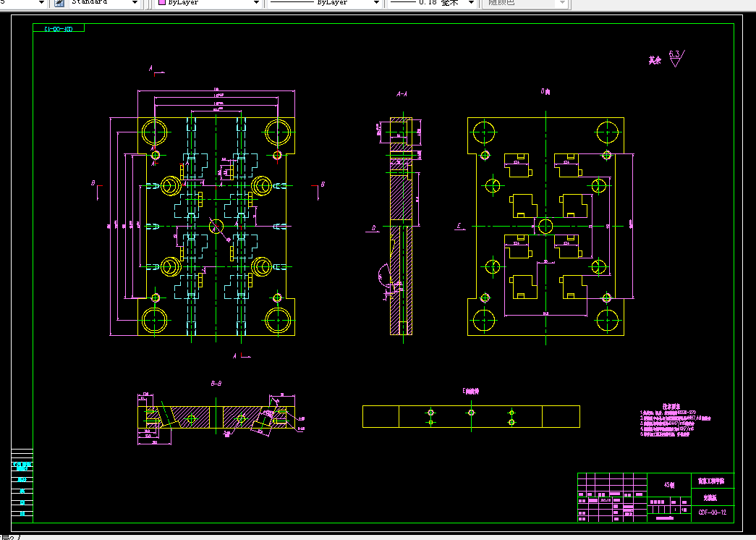Select the top-left guide hole circle in the left view
This screenshot has width=756, height=540.
coord(154,131)
